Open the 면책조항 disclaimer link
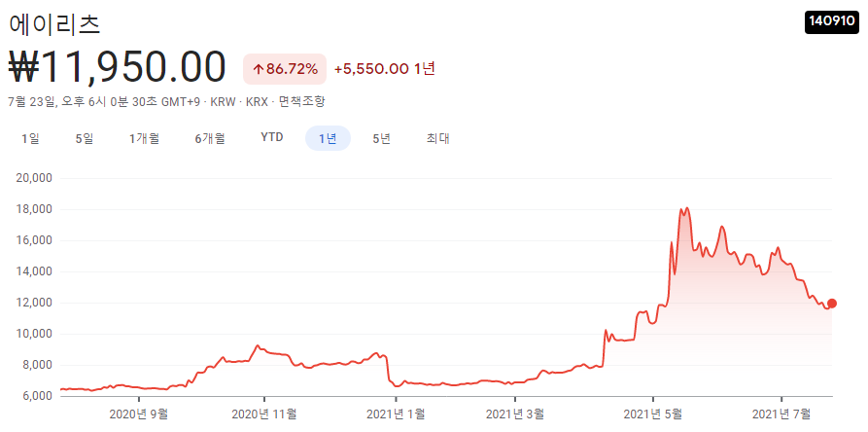 coord(301,102)
